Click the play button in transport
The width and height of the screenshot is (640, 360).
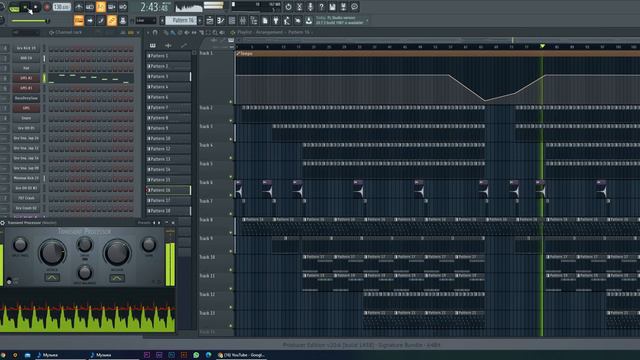[x=26, y=7]
